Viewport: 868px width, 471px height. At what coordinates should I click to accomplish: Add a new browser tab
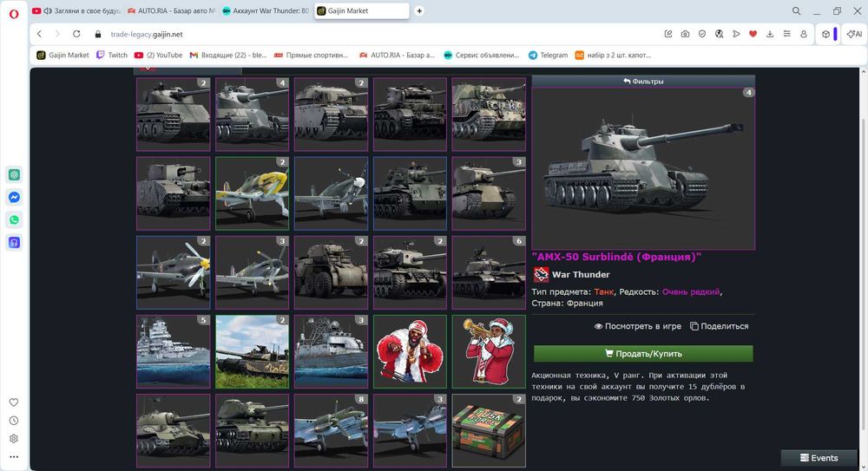[419, 10]
